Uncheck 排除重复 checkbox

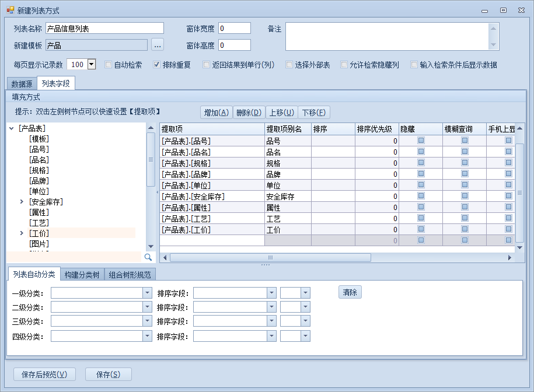pos(156,65)
